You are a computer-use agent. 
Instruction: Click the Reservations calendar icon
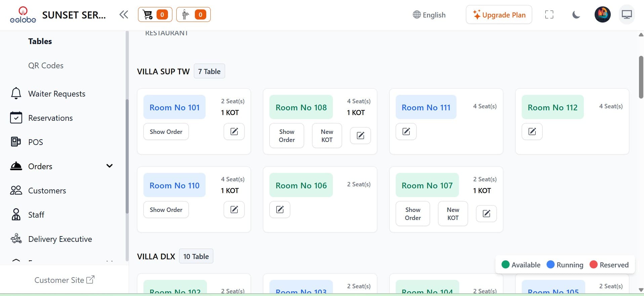tap(16, 117)
